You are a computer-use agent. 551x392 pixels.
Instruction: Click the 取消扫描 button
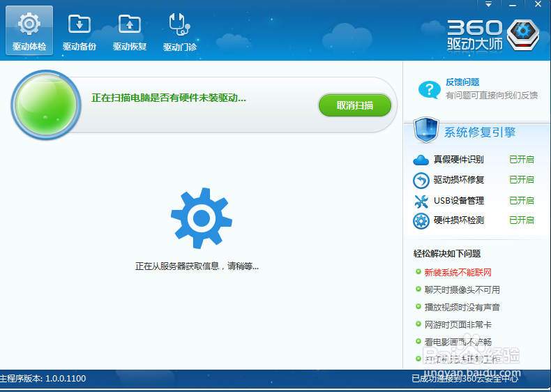[355, 105]
